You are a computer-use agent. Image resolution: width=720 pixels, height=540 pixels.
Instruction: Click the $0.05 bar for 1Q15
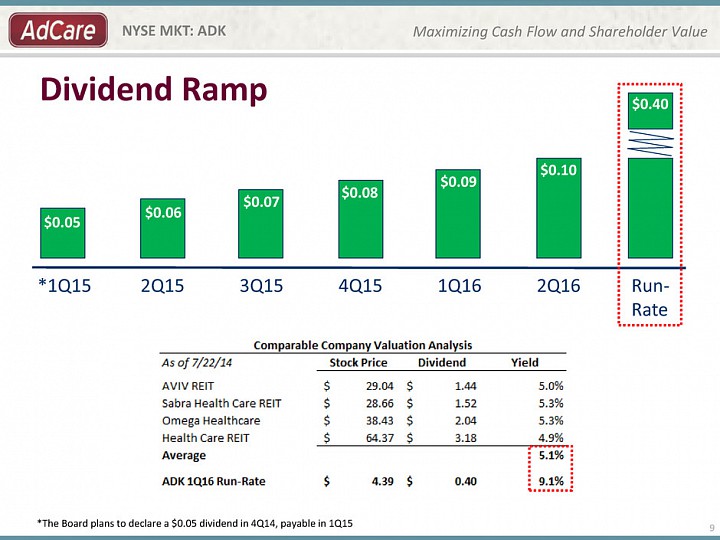click(x=62, y=233)
